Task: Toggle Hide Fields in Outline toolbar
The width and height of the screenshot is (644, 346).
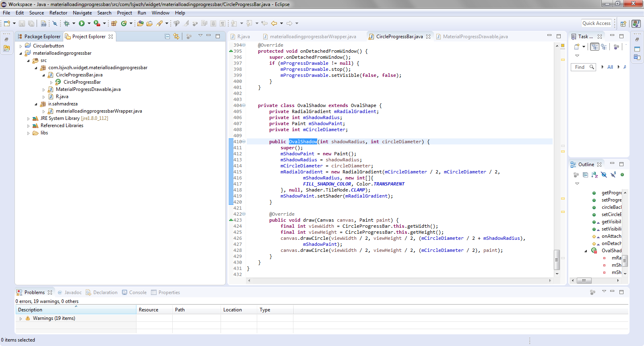Action: [604, 175]
